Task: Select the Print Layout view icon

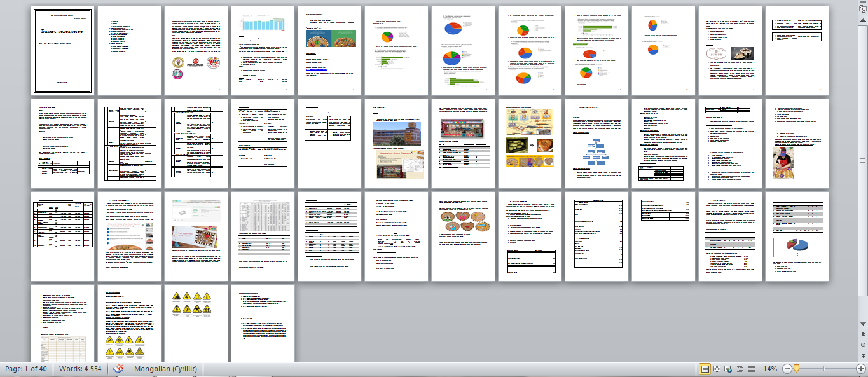Action: click(x=706, y=369)
